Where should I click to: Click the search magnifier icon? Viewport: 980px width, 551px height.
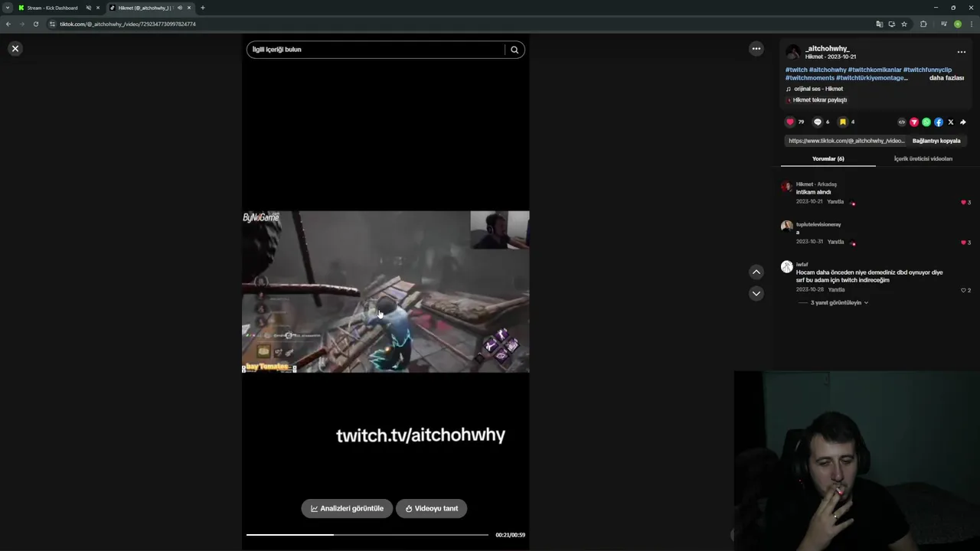click(x=514, y=50)
